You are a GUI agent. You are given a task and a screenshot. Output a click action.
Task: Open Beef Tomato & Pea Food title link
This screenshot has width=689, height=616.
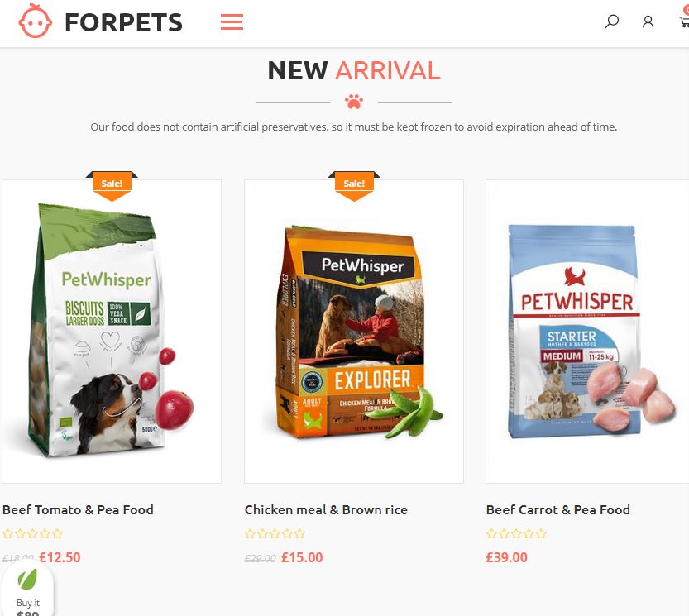pyautogui.click(x=78, y=509)
